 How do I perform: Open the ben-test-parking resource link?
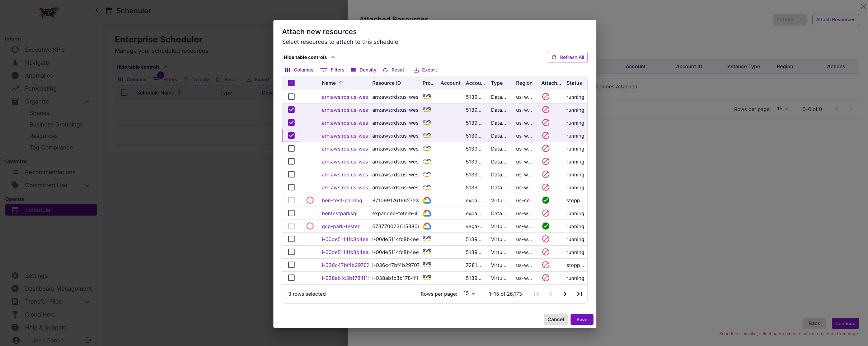pos(342,200)
